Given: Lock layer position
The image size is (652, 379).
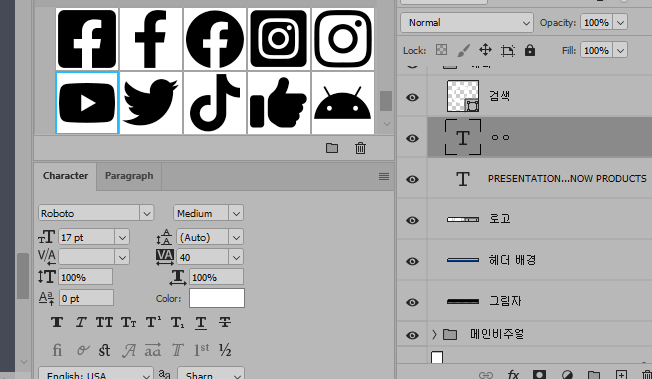Looking at the screenshot, I should pyautogui.click(x=485, y=50).
